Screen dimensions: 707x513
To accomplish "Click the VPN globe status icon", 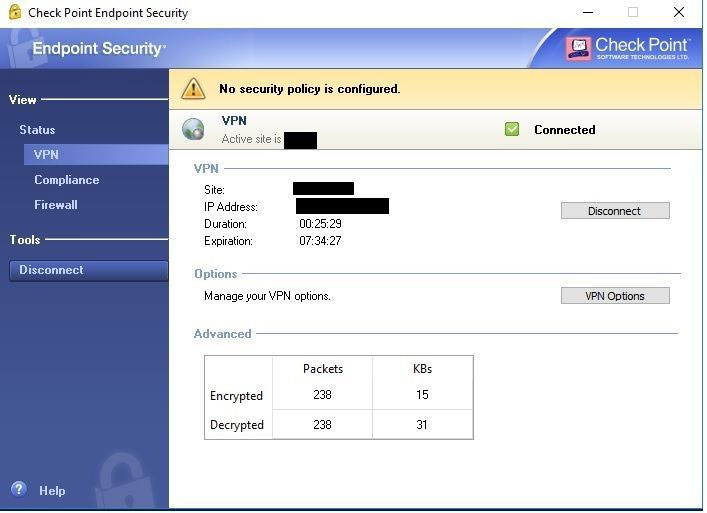I will tap(193, 130).
